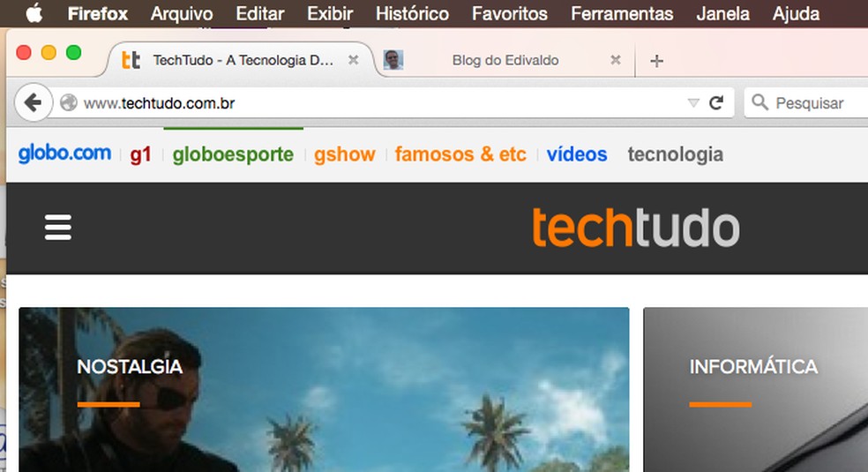This screenshot has height=472, width=868.
Task: Click the Pesquisar search field
Action: [808, 103]
